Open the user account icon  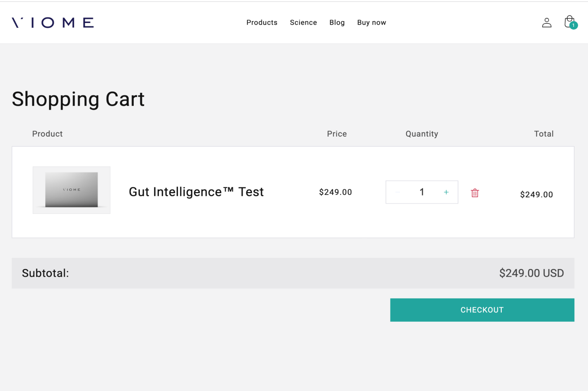click(547, 23)
